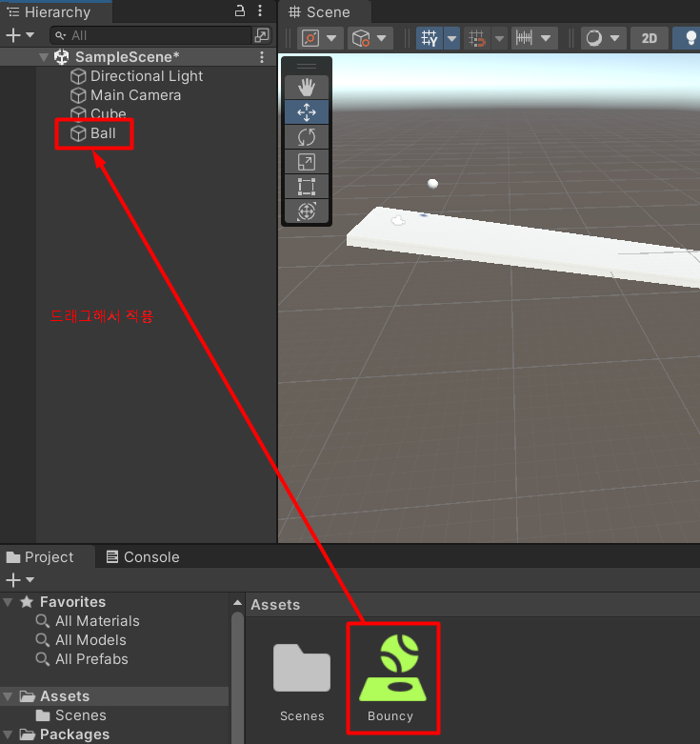Screen dimensions: 700x744
Task: Toggle grid snapping icon
Action: [476, 38]
